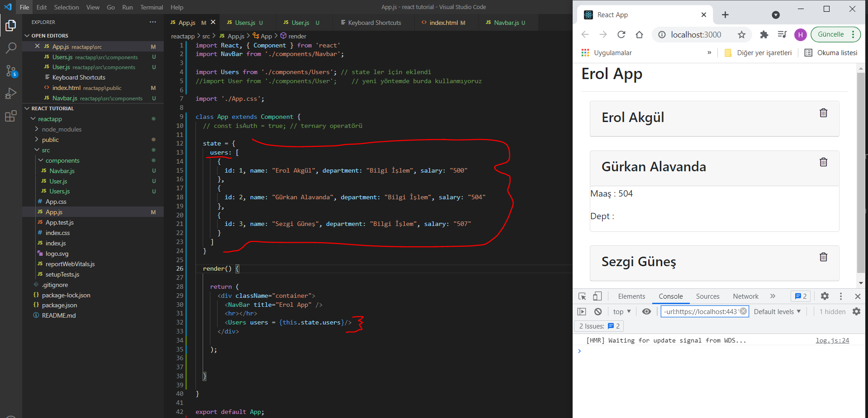Click the trash icon for Sezgi Güneş
868x418 pixels.
pyautogui.click(x=823, y=257)
